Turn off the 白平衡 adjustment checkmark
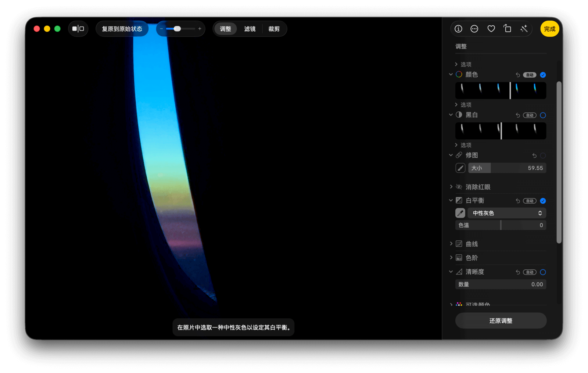 pyautogui.click(x=543, y=201)
